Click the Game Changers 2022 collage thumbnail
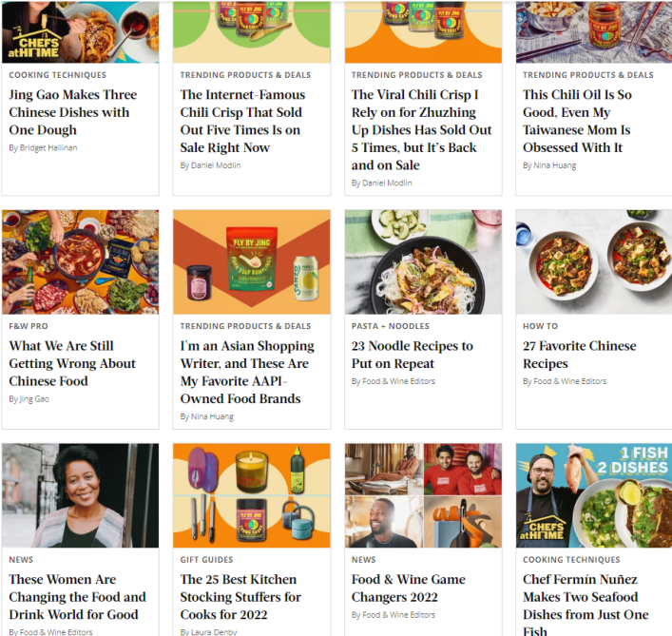 [423, 495]
